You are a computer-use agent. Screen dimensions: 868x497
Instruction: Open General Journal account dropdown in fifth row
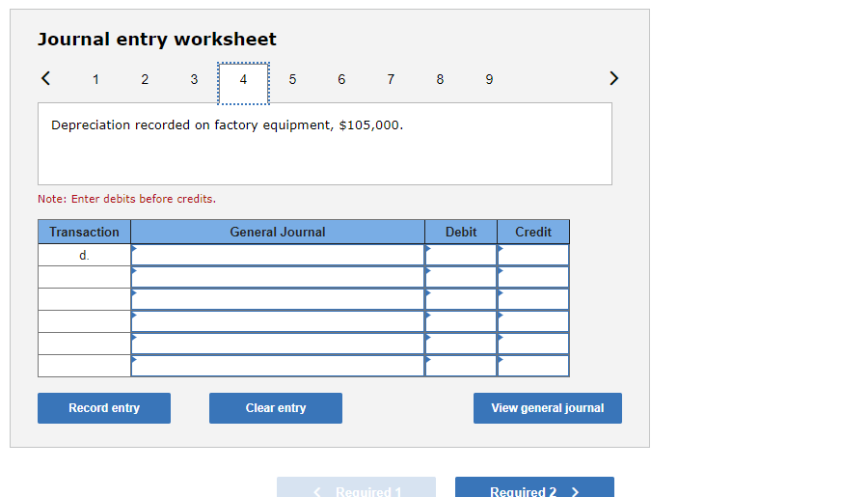pos(278,344)
